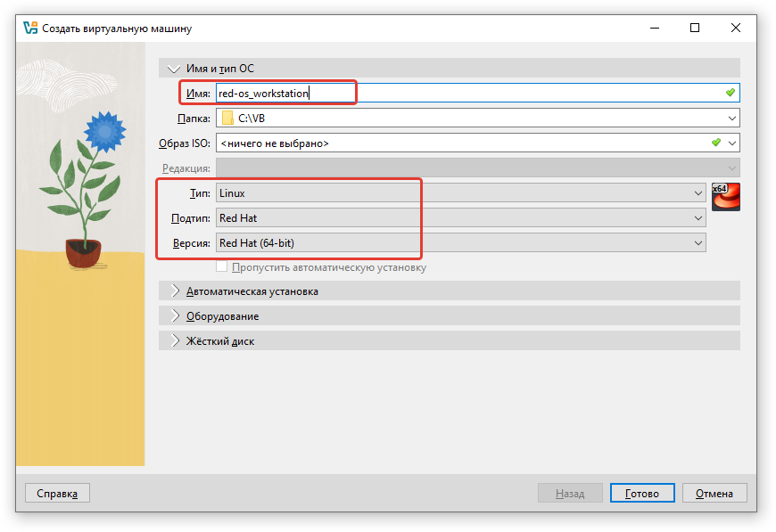This screenshot has height=532, width=776.
Task: Open the Тип dropdown showing Linux
Action: click(461, 192)
